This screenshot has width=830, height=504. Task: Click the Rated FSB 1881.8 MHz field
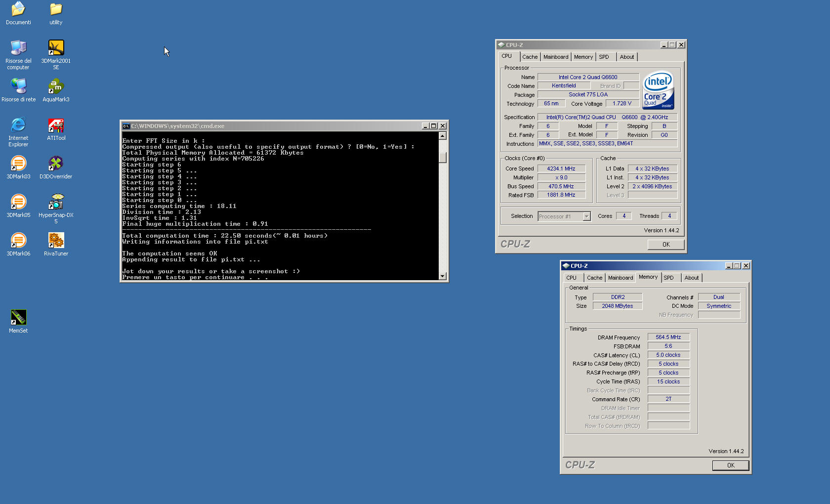tap(561, 195)
